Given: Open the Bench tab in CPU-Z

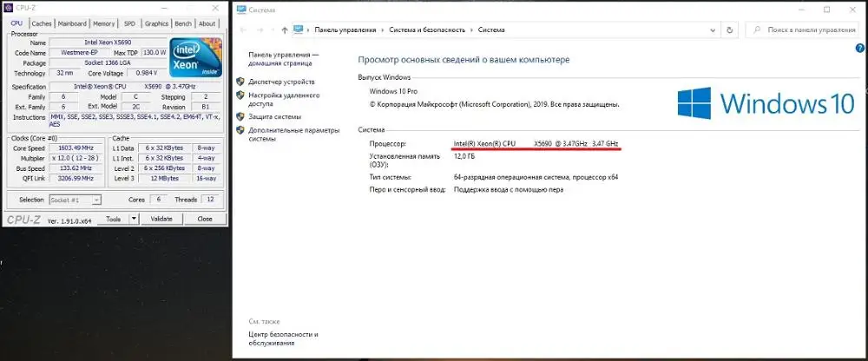Looking at the screenshot, I should 183,23.
